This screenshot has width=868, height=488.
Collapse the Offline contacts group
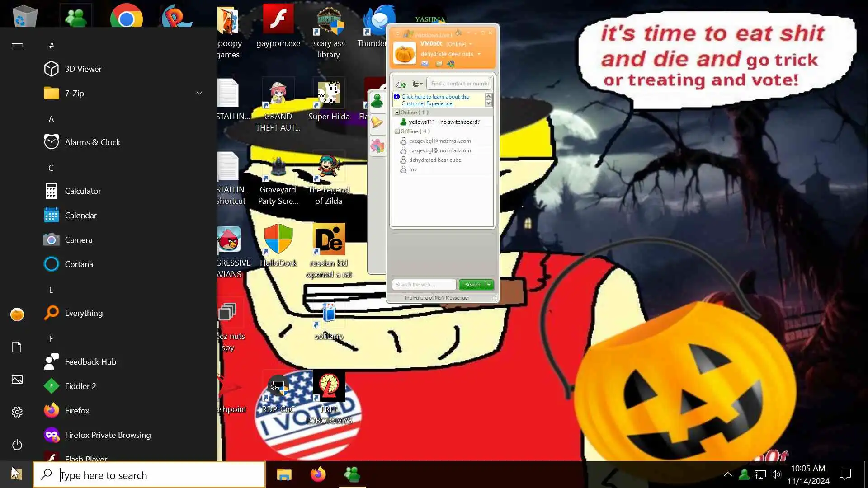397,131
